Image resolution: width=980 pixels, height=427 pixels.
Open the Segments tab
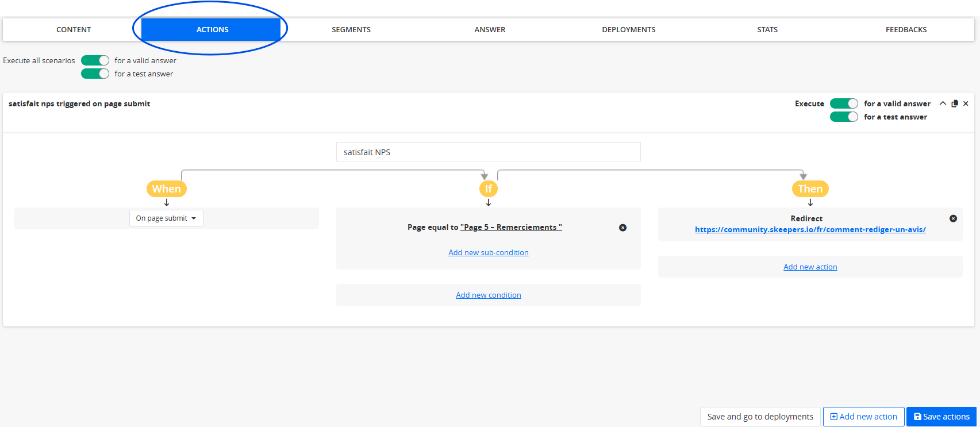click(351, 29)
